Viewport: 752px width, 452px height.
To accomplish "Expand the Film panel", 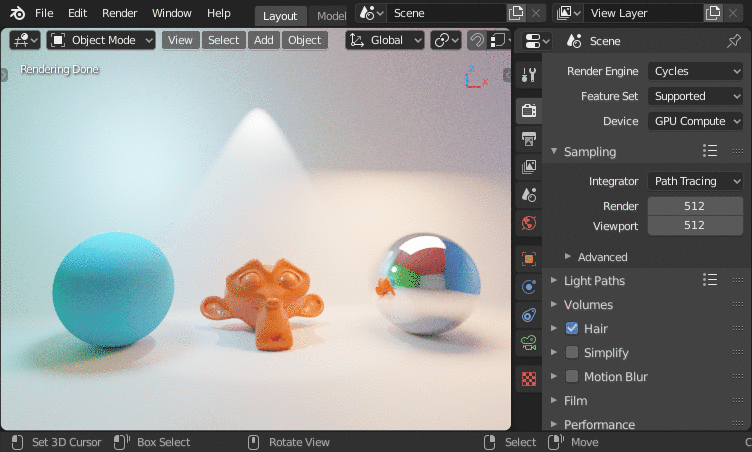I will tap(554, 400).
